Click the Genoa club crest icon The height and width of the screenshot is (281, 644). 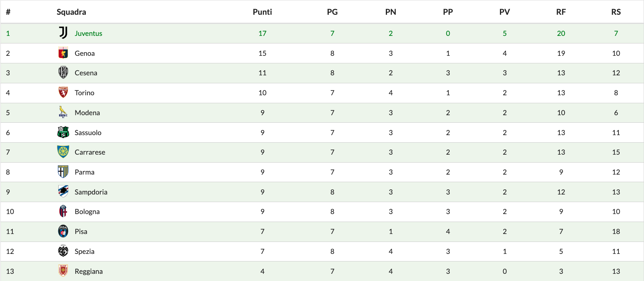click(x=63, y=53)
